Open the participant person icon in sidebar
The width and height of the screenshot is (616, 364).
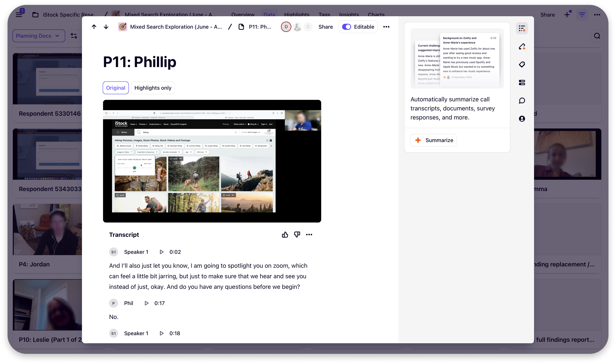point(522,119)
